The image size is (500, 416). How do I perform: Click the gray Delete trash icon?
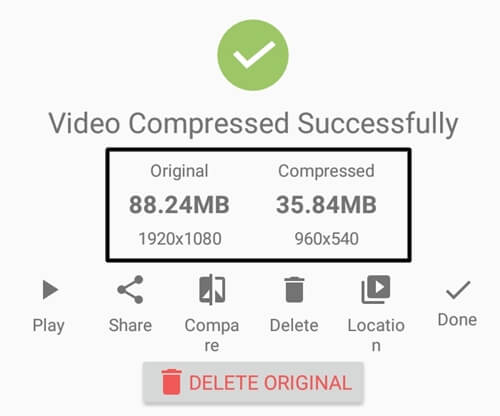tap(294, 289)
